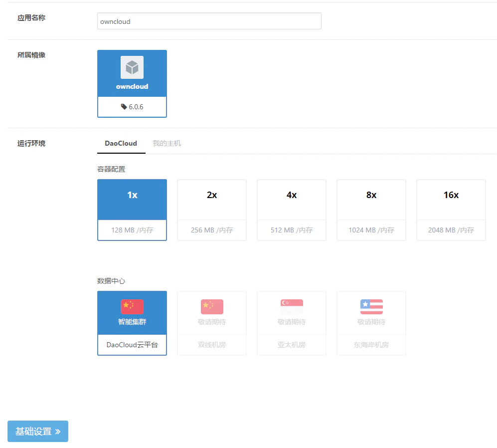Image resolution: width=497 pixels, height=448 pixels.
Task: Click the 运行环境 label
Action: pos(31,143)
